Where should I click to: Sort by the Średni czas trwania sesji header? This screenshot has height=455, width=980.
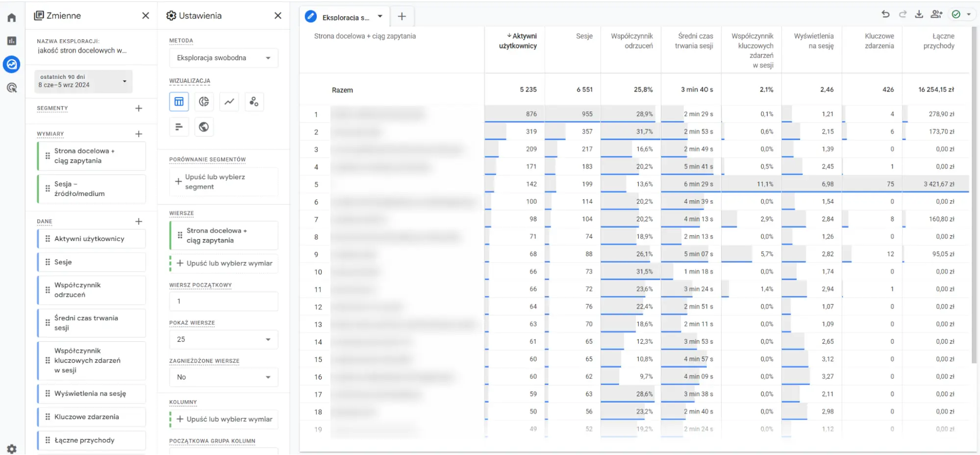[694, 41]
